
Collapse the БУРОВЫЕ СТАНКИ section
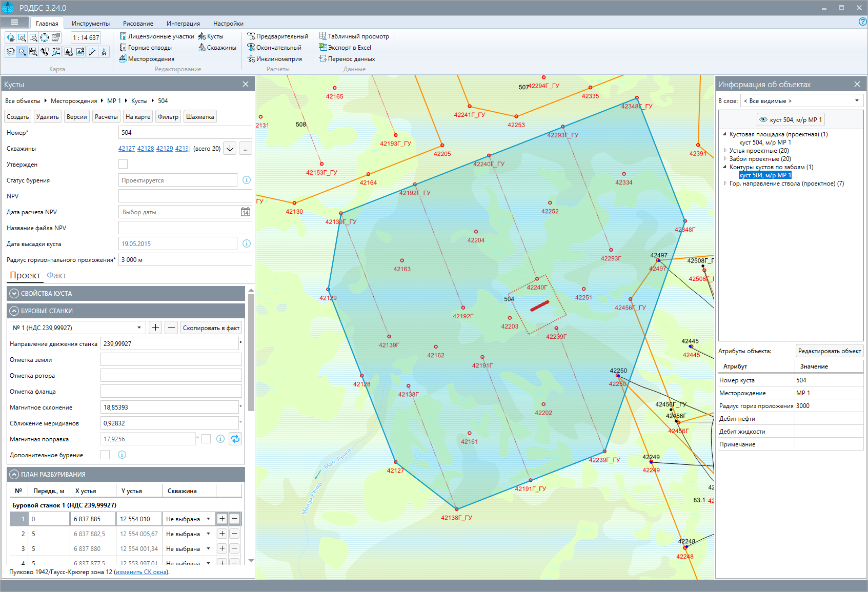point(14,311)
